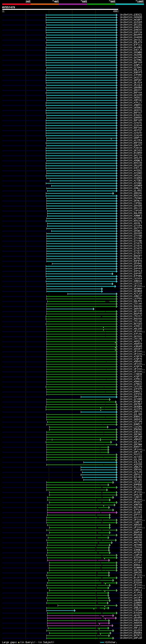146x644 pixels.
Task: Select hit label UniRef100_C0PG46
Action: click(131, 610)
